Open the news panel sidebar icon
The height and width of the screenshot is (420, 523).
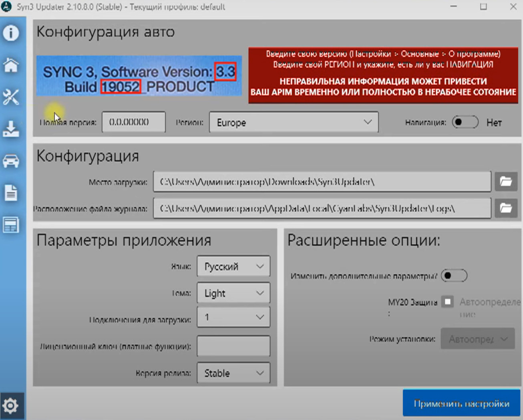(x=11, y=225)
